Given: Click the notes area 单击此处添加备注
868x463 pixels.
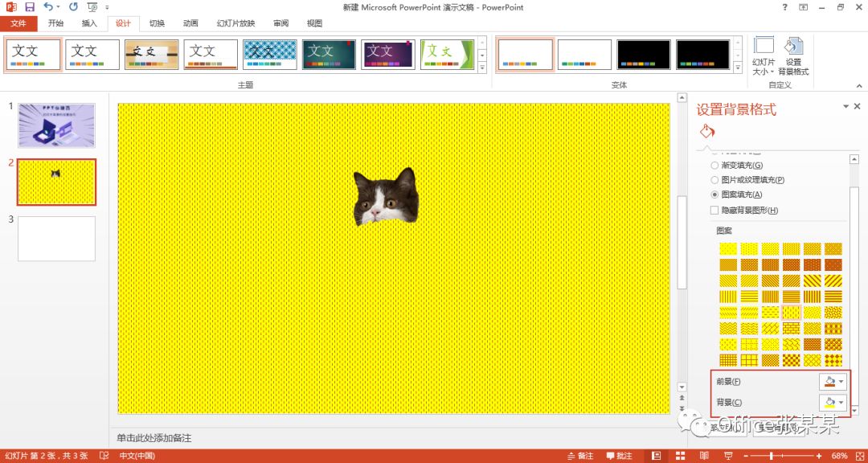Looking at the screenshot, I should (154, 438).
